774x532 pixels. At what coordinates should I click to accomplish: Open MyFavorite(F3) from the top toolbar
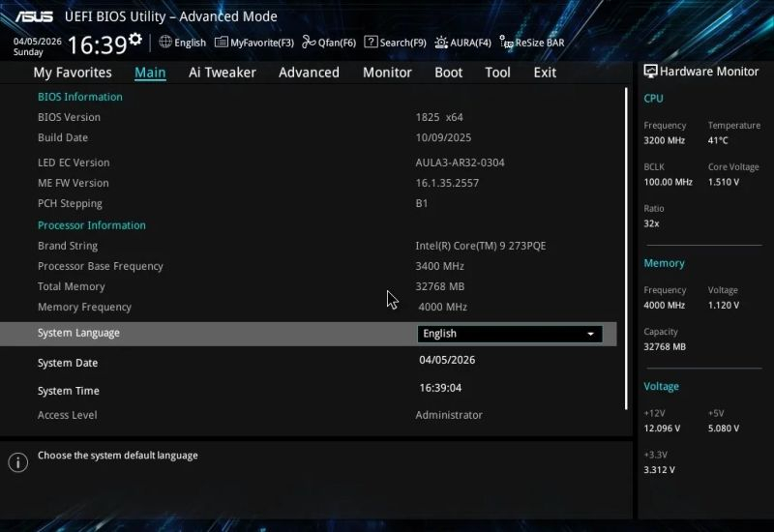click(x=254, y=43)
